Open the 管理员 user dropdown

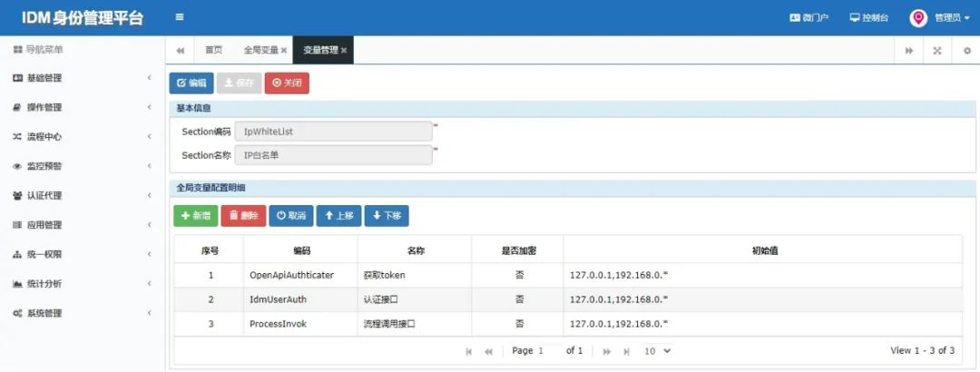[953, 18]
